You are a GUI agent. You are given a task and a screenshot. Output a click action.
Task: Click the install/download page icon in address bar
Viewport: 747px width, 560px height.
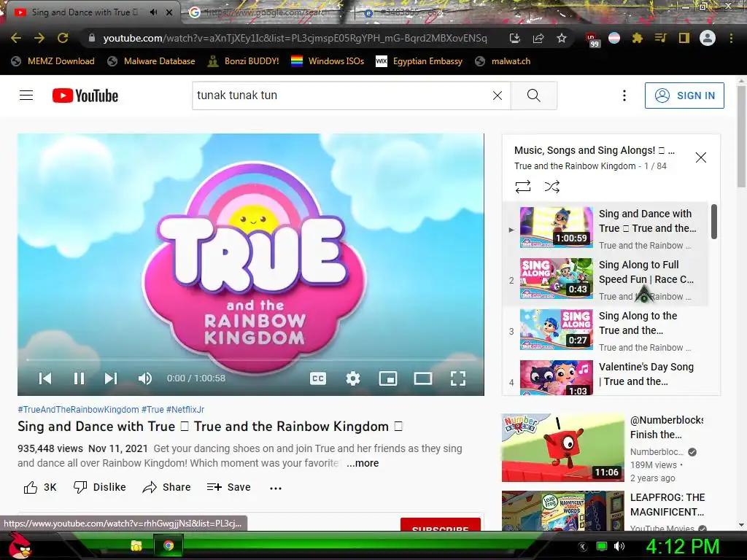tap(514, 38)
